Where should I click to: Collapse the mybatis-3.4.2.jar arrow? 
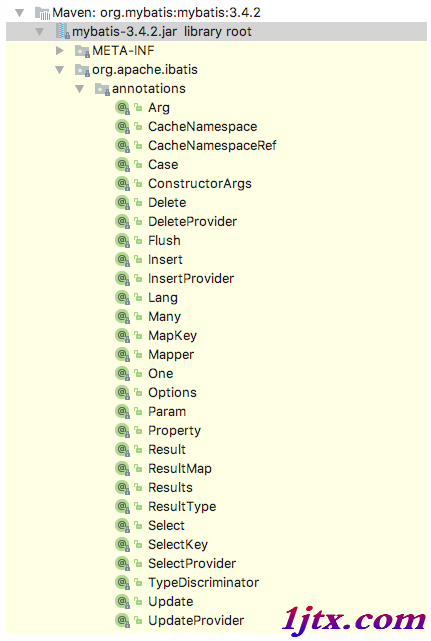pos(40,31)
